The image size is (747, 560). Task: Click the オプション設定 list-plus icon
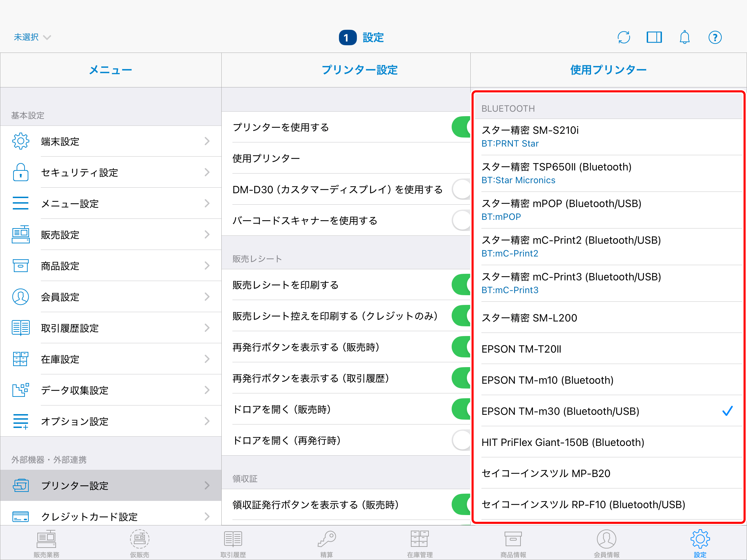click(x=21, y=421)
